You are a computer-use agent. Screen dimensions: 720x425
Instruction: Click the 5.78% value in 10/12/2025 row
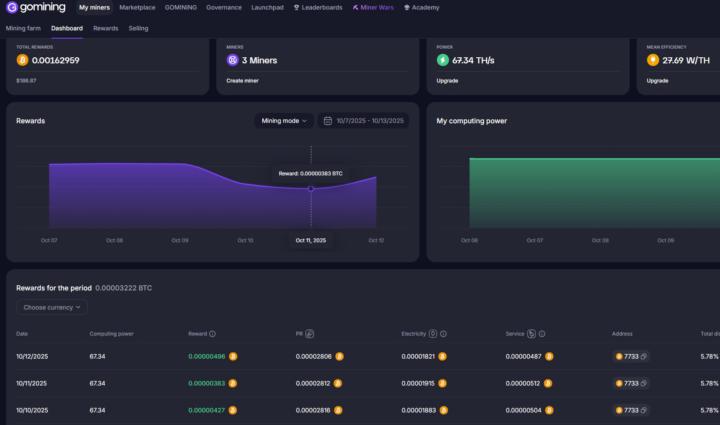(x=710, y=357)
